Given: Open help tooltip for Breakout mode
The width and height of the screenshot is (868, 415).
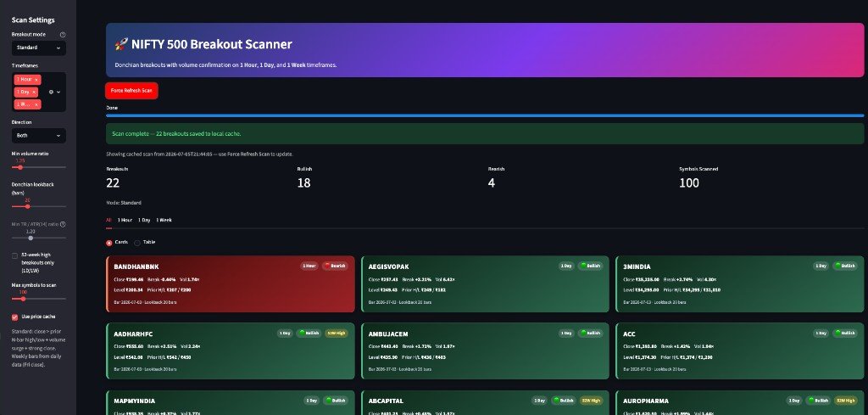Looking at the screenshot, I should [63, 34].
